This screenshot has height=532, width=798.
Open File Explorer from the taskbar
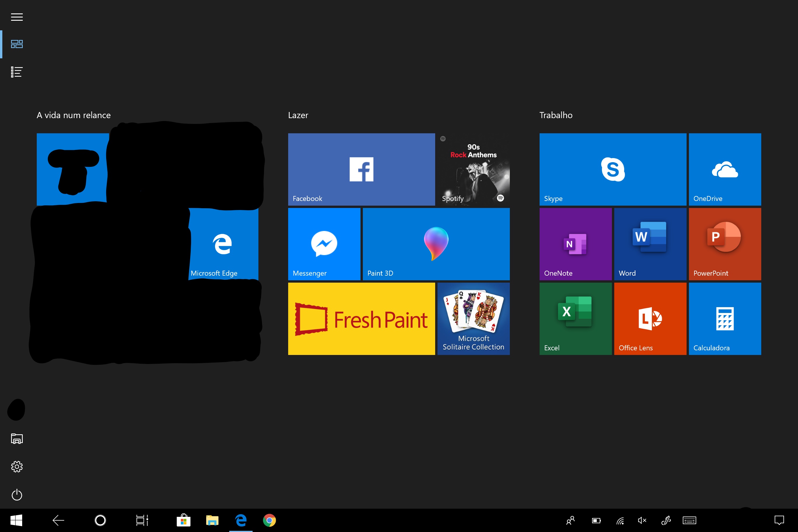pyautogui.click(x=212, y=520)
